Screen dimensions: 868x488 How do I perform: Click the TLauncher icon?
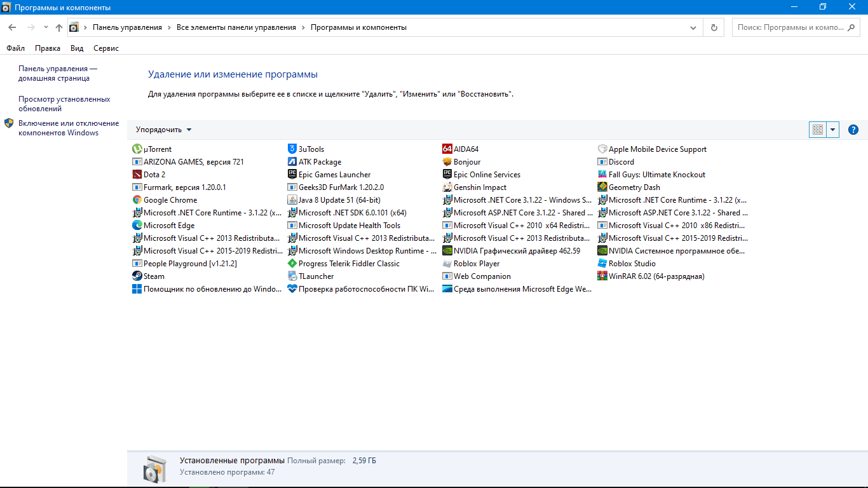pos(292,276)
